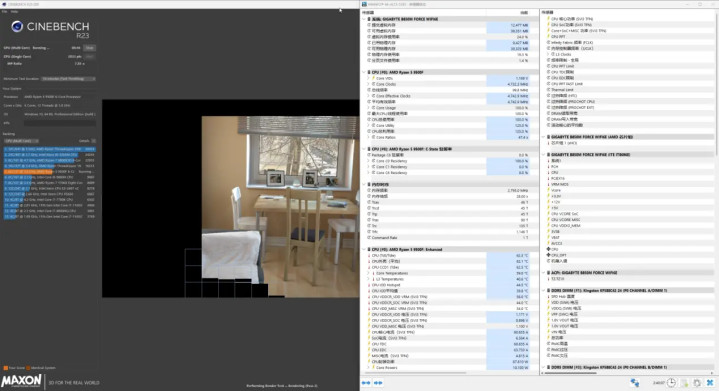719x391 pixels.
Task: Click the HWiNFO network remote-monitoring icon
Action: pyautogui.click(x=635, y=382)
